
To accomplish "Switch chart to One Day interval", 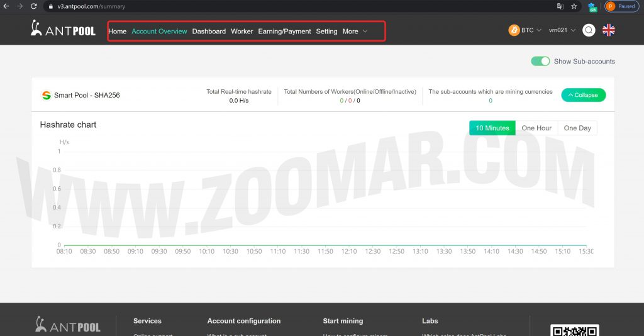I will [x=577, y=128].
